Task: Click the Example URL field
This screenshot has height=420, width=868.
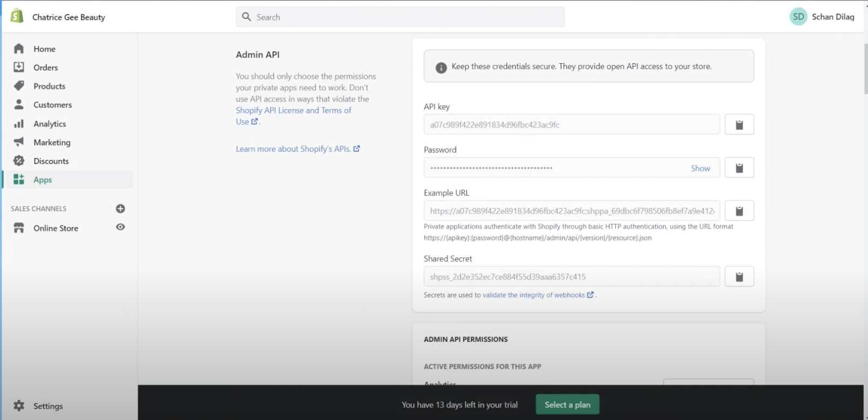Action: pyautogui.click(x=572, y=211)
